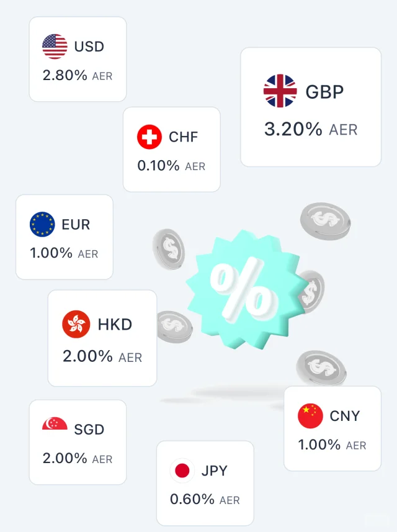This screenshot has width=397, height=532.
Task: Select the GBP 3.20% AER rate
Action: pyautogui.click(x=311, y=129)
